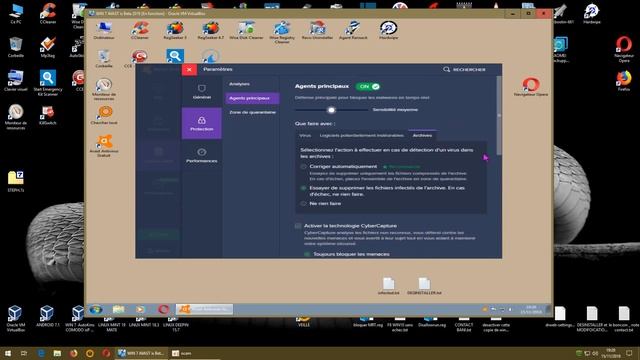Viewport: 640px width, 360px height.
Task: Check Activer la technologie CyberCapture
Action: point(298,226)
